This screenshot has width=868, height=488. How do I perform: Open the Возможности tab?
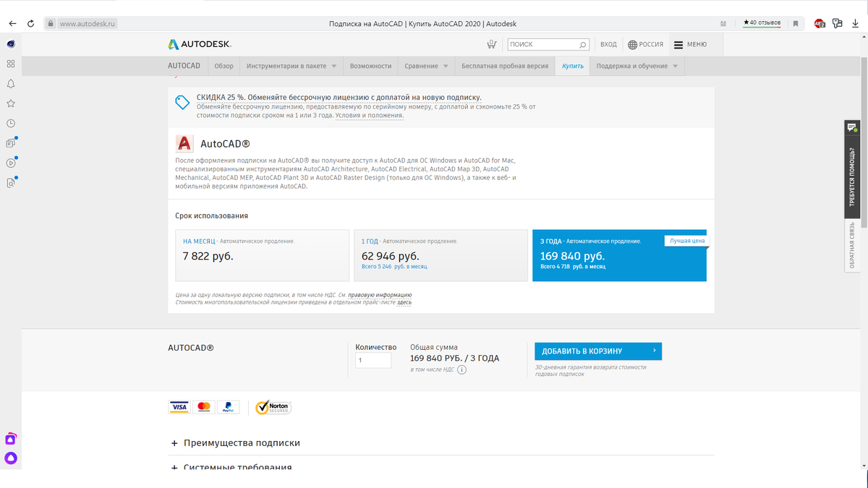pos(370,66)
